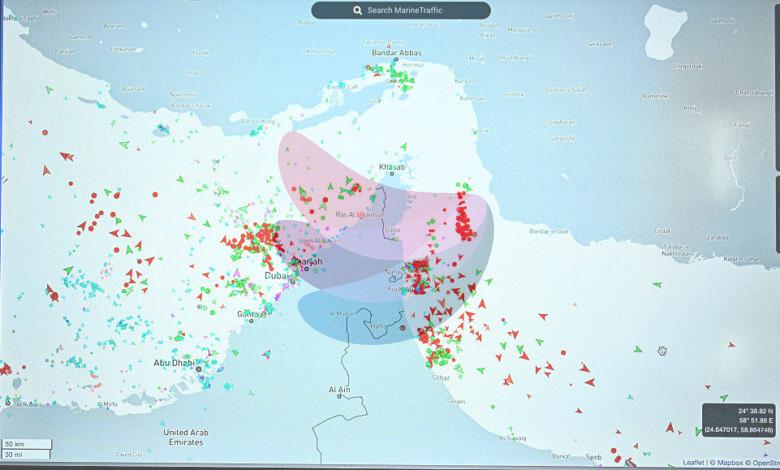Click the 50 km scale bar
780x470 pixels.
click(27, 443)
